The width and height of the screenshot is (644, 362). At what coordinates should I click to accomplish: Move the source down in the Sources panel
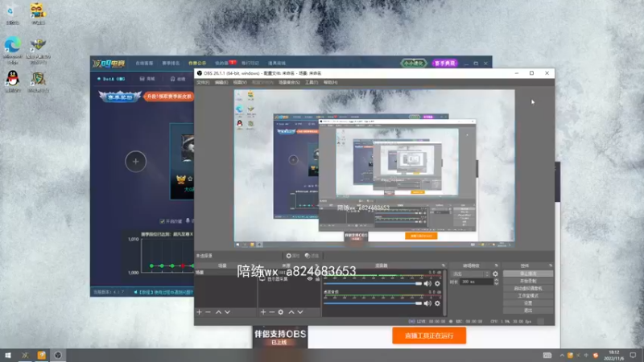(x=300, y=312)
